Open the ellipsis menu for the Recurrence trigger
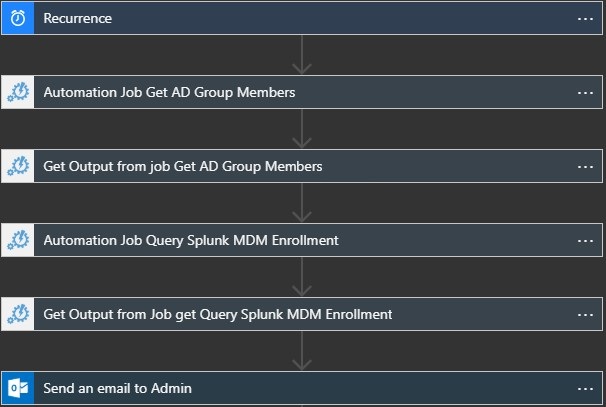This screenshot has height=407, width=606. click(585, 18)
